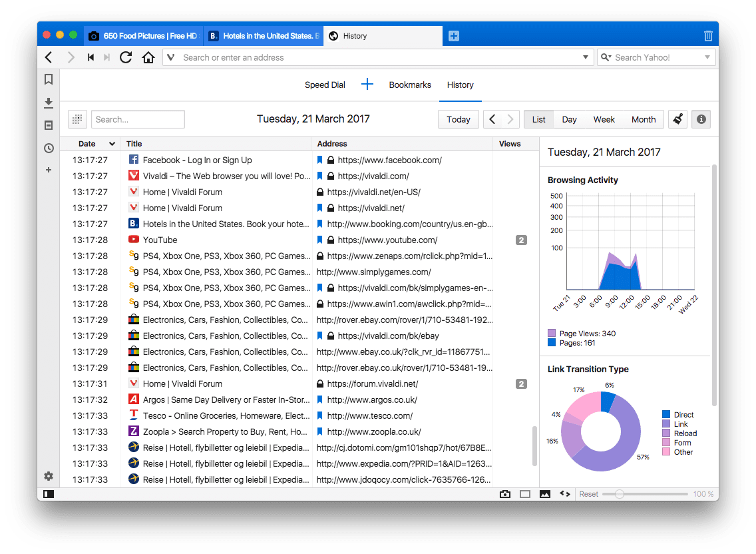Image resolution: width=756 pixels, height=554 pixels.
Task: Go to the home page
Action: click(x=148, y=57)
